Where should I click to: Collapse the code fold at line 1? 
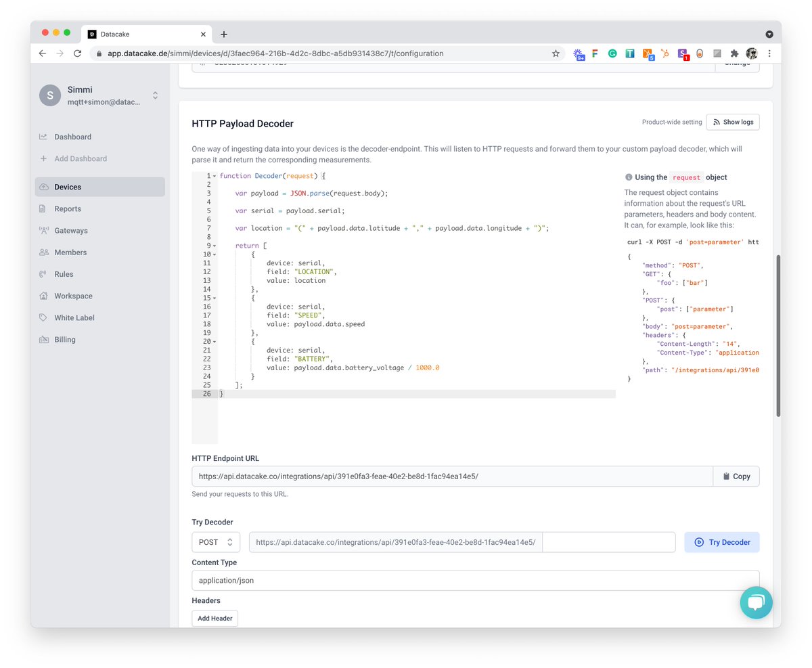(215, 176)
